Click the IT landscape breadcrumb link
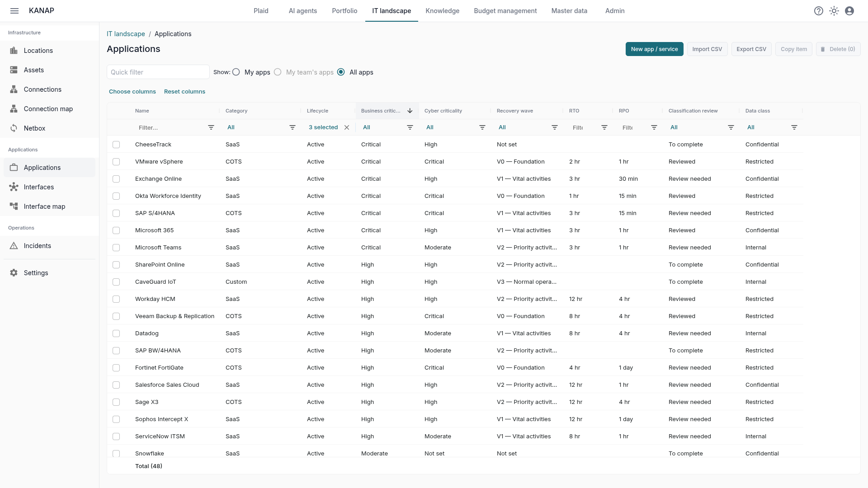868x488 pixels. click(x=126, y=34)
